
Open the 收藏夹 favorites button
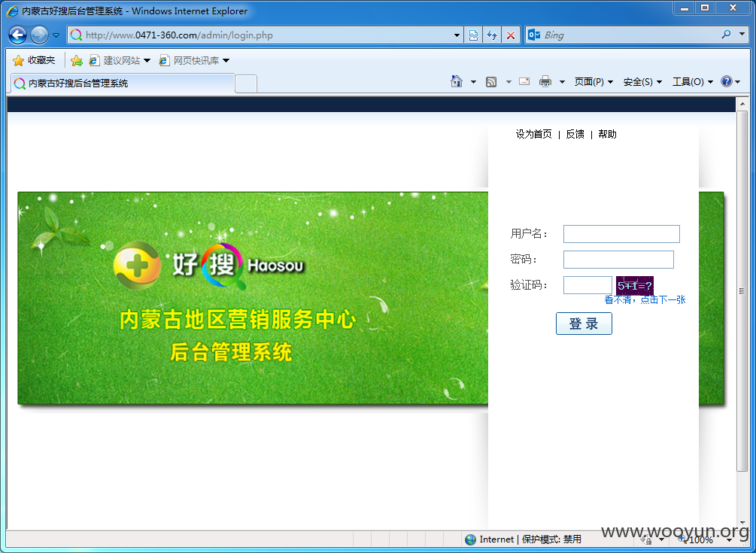coord(35,60)
